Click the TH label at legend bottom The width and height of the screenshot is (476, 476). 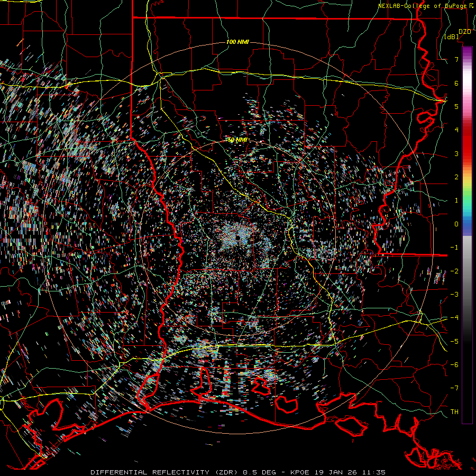454,412
